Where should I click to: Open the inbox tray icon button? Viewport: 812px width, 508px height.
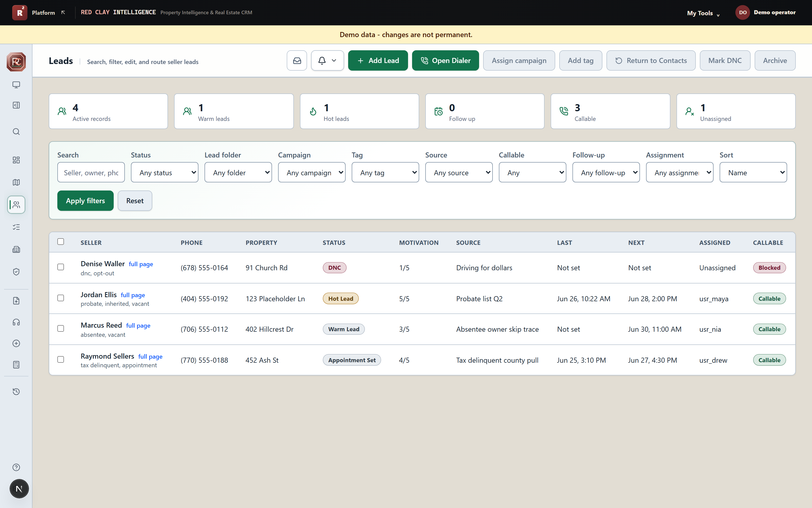[297, 60]
